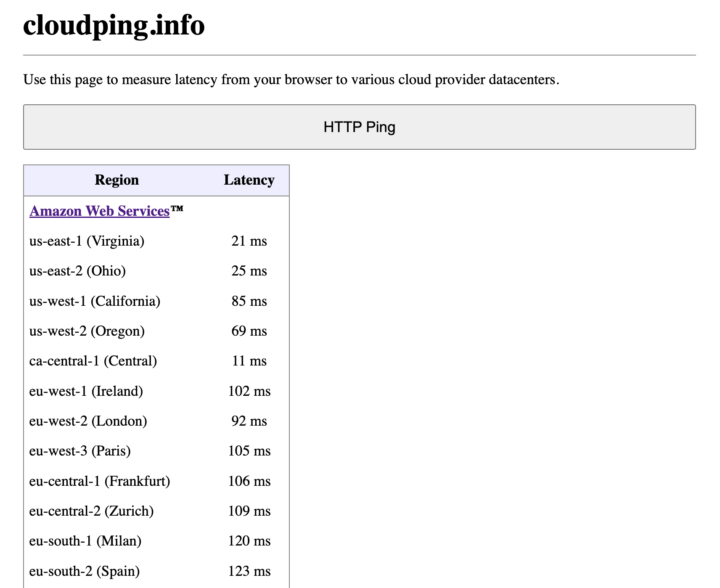Click the 25 ms latency value

249,271
